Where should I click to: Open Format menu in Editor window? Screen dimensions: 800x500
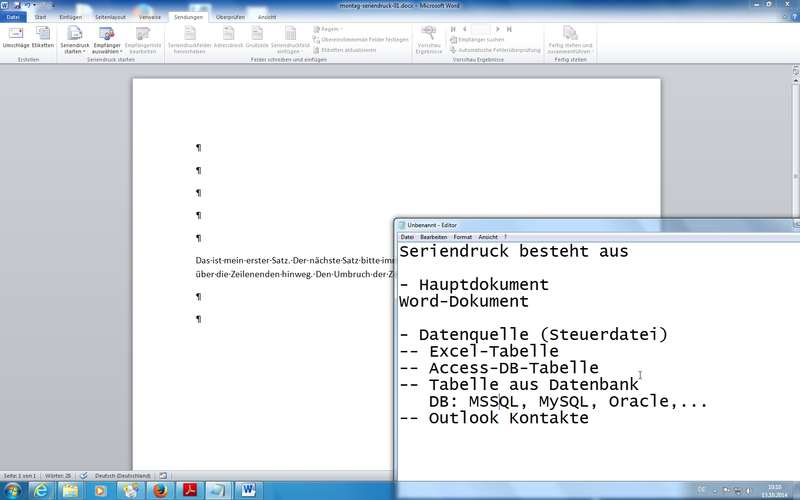point(463,237)
